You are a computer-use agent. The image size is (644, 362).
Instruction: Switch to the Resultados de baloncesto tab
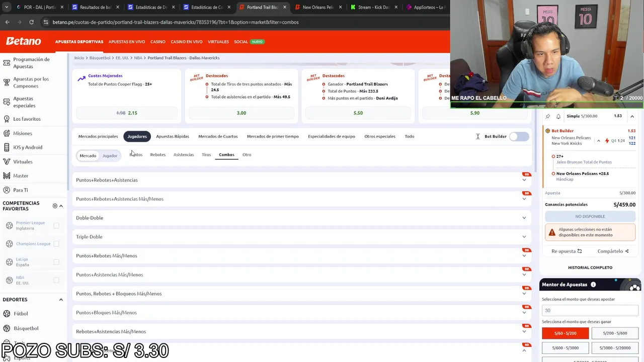click(95, 7)
